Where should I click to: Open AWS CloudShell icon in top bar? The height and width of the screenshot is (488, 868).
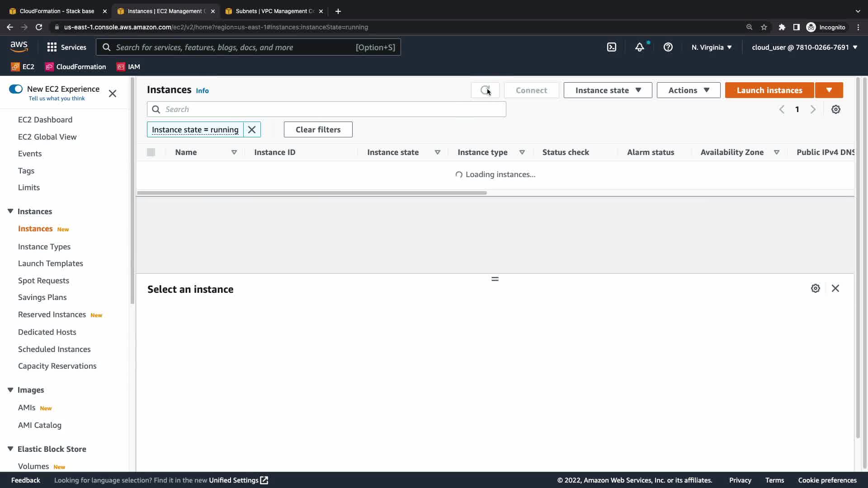(611, 47)
